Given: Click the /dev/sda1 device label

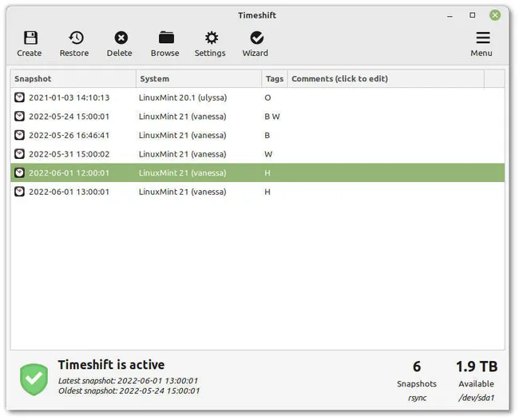Looking at the screenshot, I should tap(477, 398).
